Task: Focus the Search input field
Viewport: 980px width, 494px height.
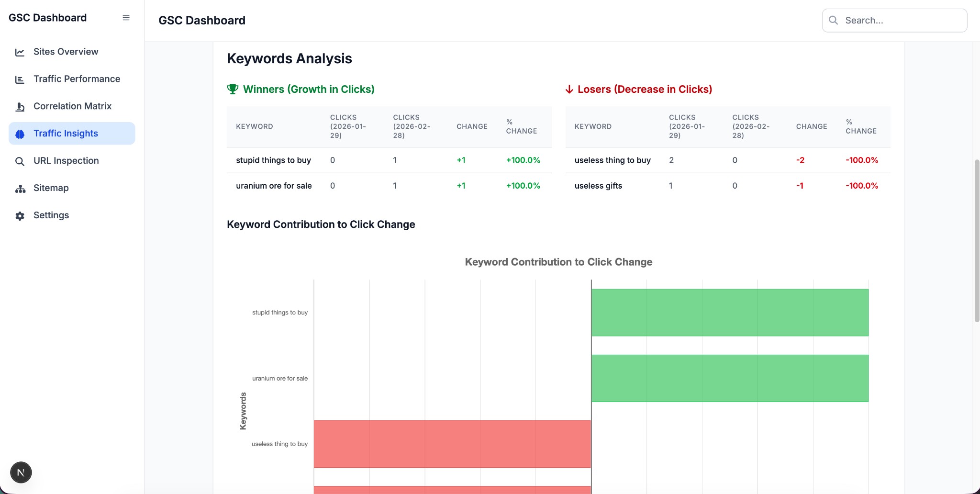Action: [894, 20]
